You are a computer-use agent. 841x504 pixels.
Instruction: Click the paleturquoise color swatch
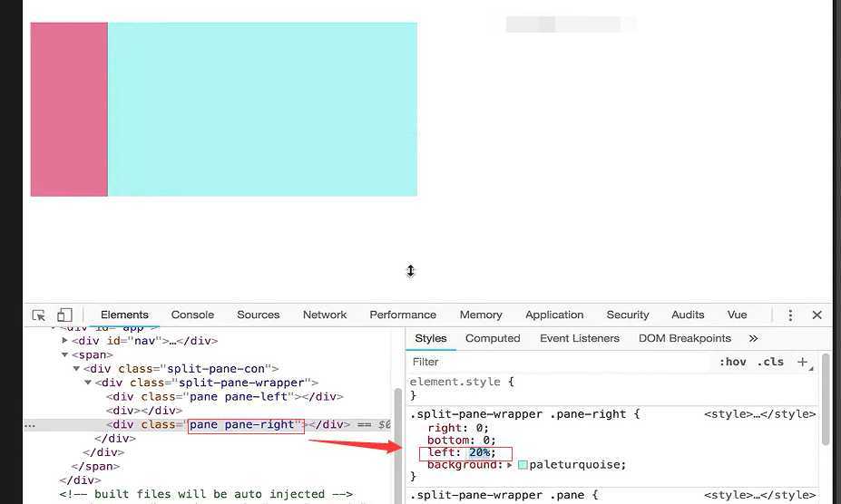pyautogui.click(x=523, y=465)
